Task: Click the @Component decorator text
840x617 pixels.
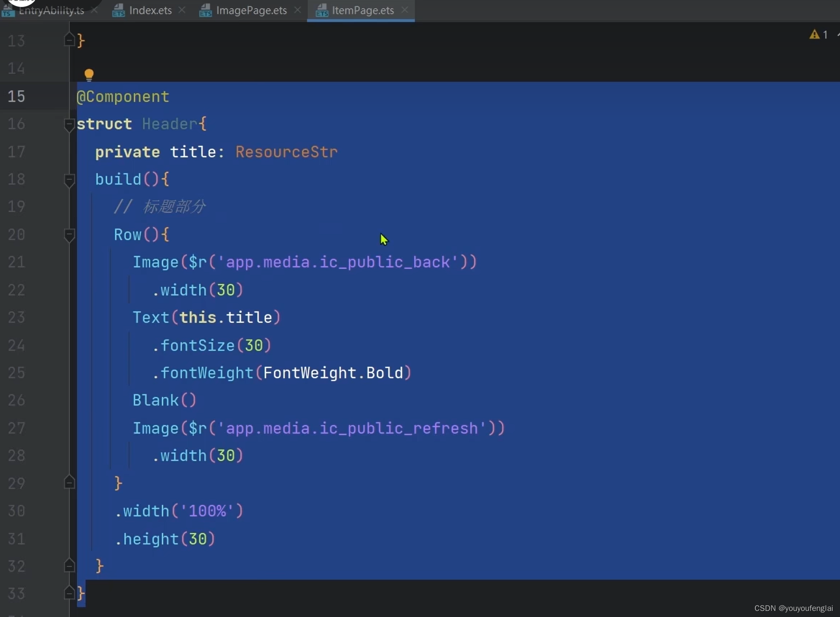Action: [x=123, y=97]
